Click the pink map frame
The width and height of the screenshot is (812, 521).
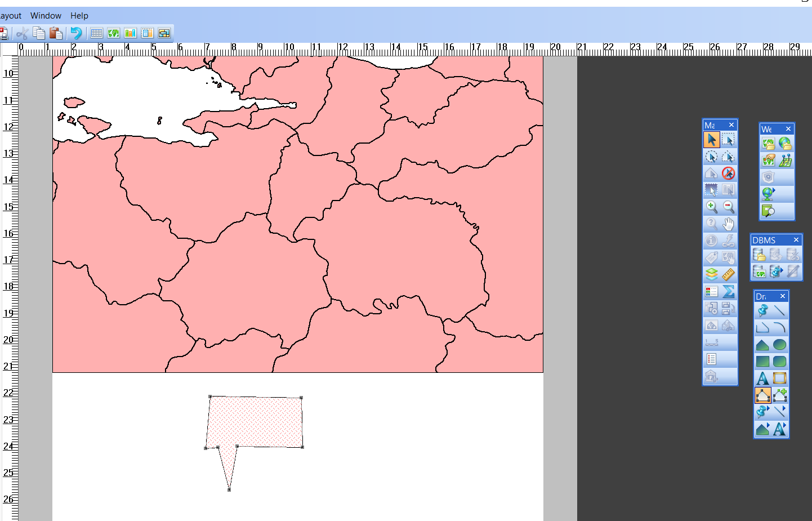point(298,214)
